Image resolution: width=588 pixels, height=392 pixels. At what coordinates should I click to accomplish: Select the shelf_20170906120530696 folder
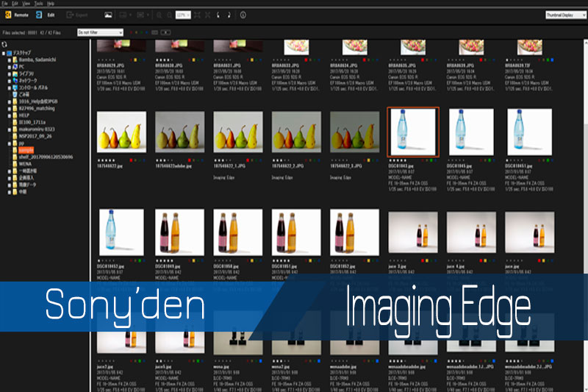(x=46, y=157)
